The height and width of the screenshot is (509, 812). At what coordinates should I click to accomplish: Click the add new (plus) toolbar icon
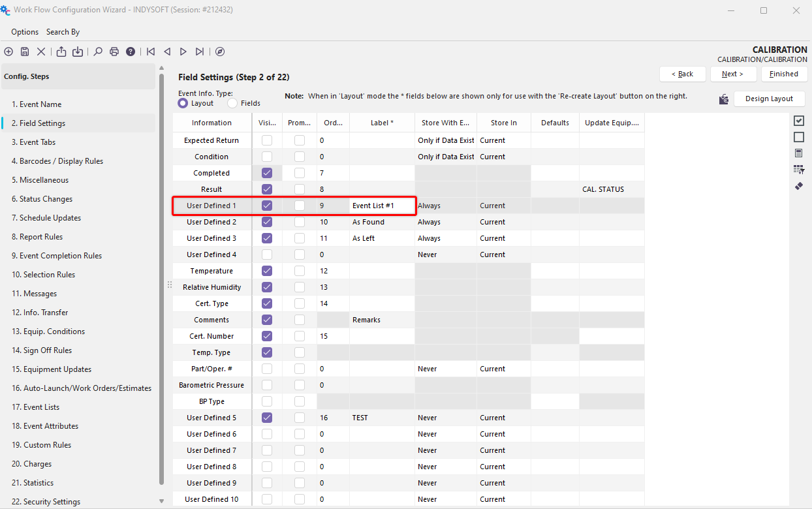(x=8, y=52)
